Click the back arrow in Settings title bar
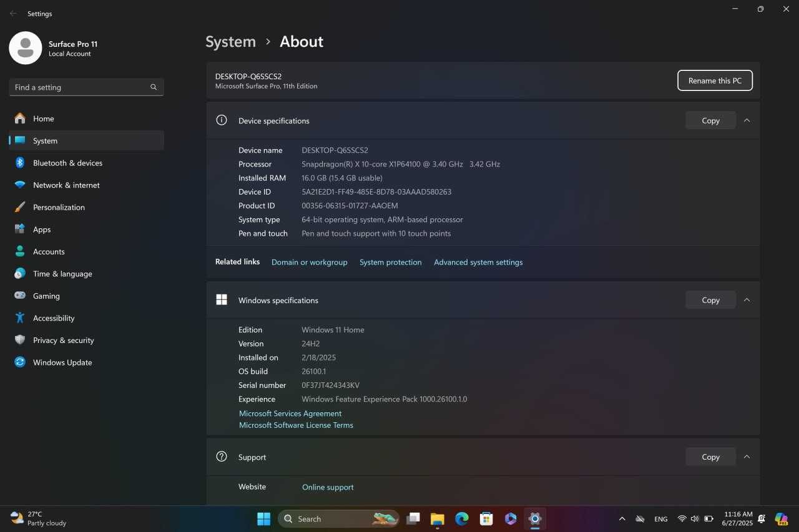This screenshot has height=532, width=799. click(13, 13)
